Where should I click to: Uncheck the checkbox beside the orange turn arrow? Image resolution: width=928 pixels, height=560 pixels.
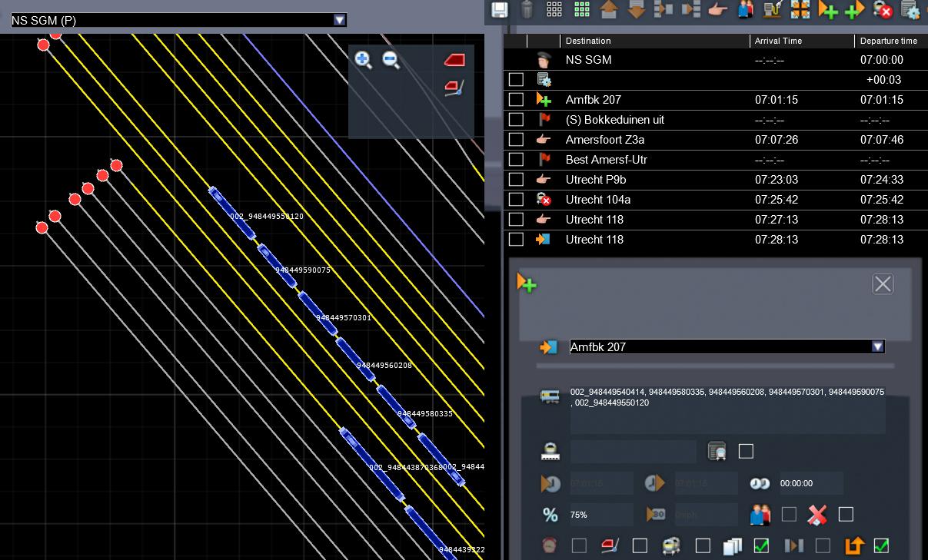[x=881, y=545]
